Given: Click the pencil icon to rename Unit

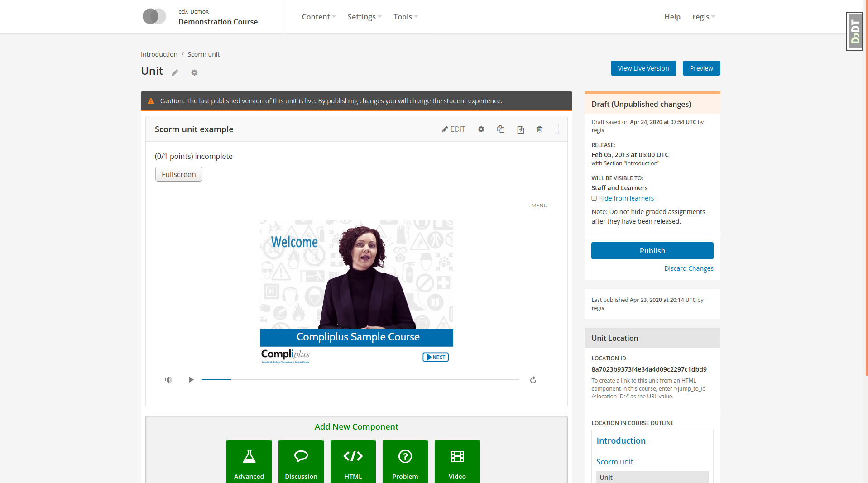Looking at the screenshot, I should click(175, 72).
